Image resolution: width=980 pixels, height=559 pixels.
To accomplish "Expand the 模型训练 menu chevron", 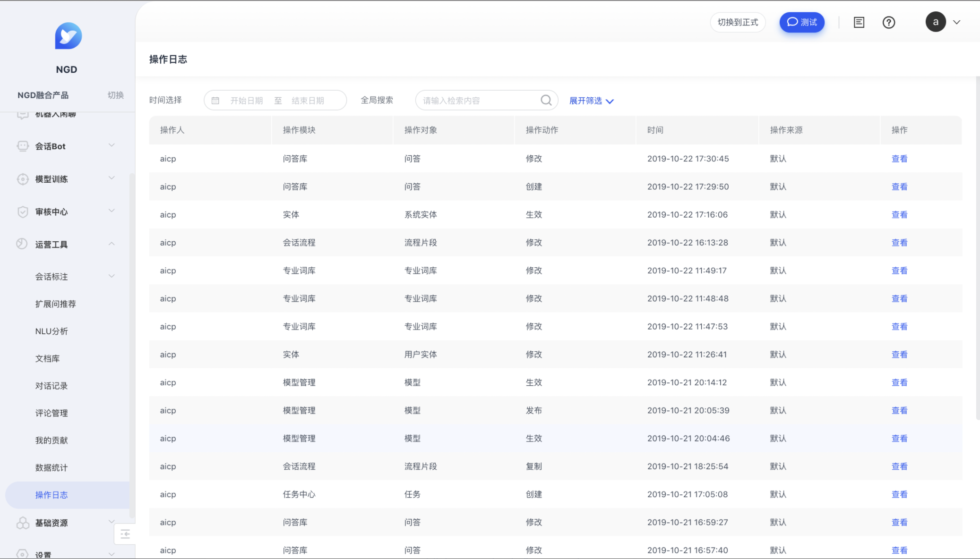I will 112,178.
